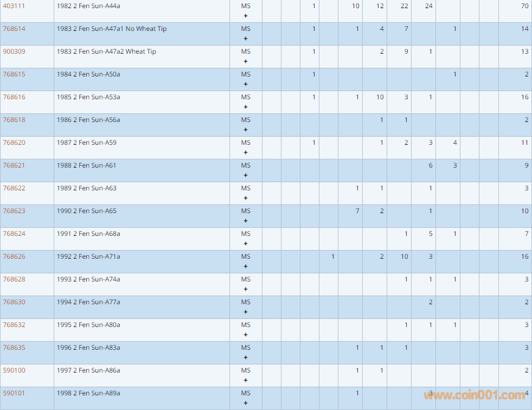Open coin ID 403111 link
Screen dimensions: 532x410
pos(14,6)
